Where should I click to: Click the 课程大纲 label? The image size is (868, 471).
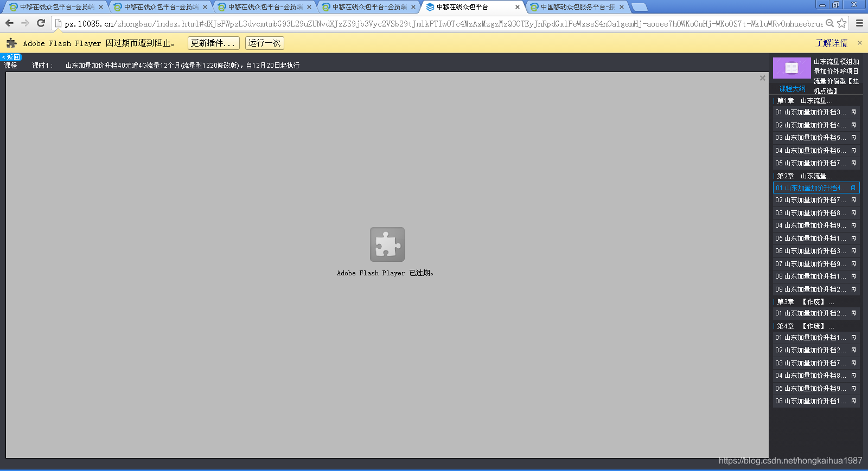tap(792, 89)
